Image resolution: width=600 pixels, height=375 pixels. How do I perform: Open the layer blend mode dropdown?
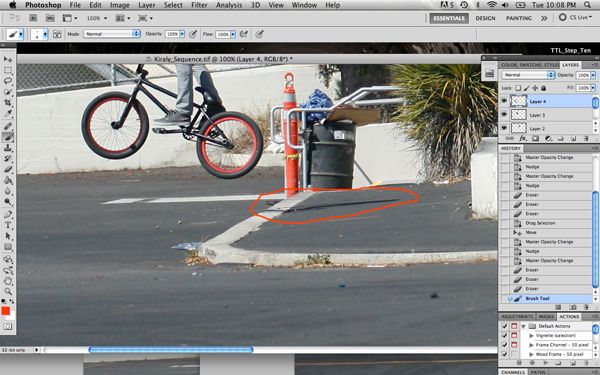528,75
